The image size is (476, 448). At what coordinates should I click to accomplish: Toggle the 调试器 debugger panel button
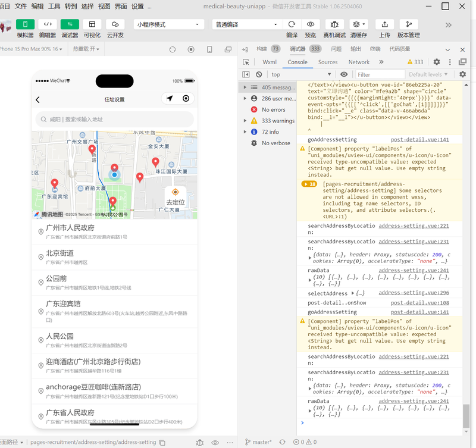70,24
